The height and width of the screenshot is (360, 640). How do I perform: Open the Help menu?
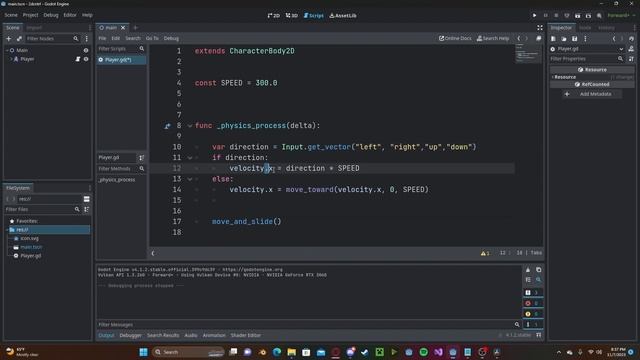pyautogui.click(x=87, y=15)
